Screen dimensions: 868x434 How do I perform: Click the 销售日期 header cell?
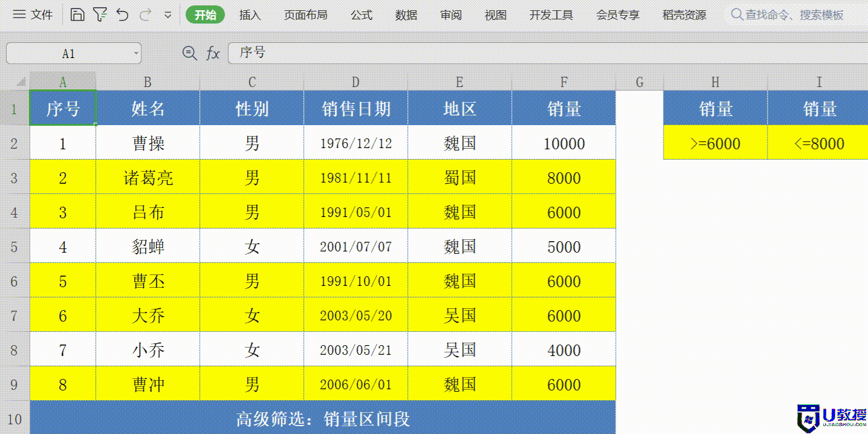coord(356,108)
